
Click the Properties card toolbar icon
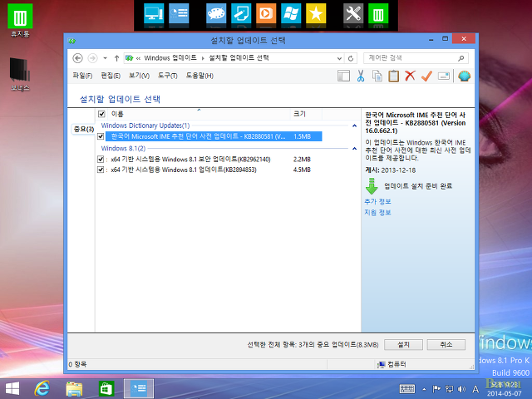(x=444, y=76)
